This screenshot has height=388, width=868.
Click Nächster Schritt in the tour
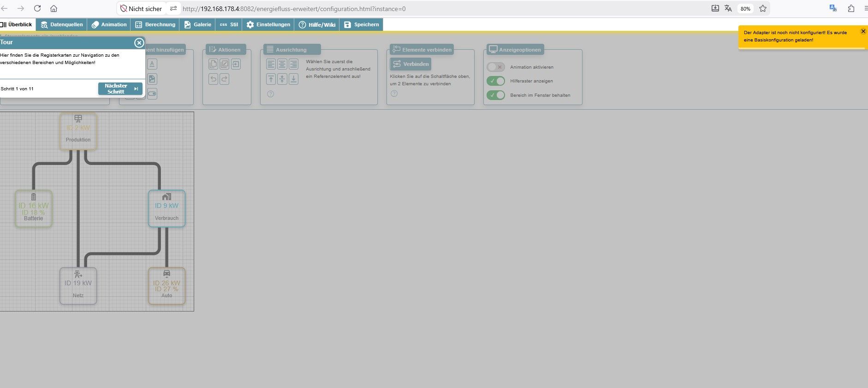pos(120,88)
